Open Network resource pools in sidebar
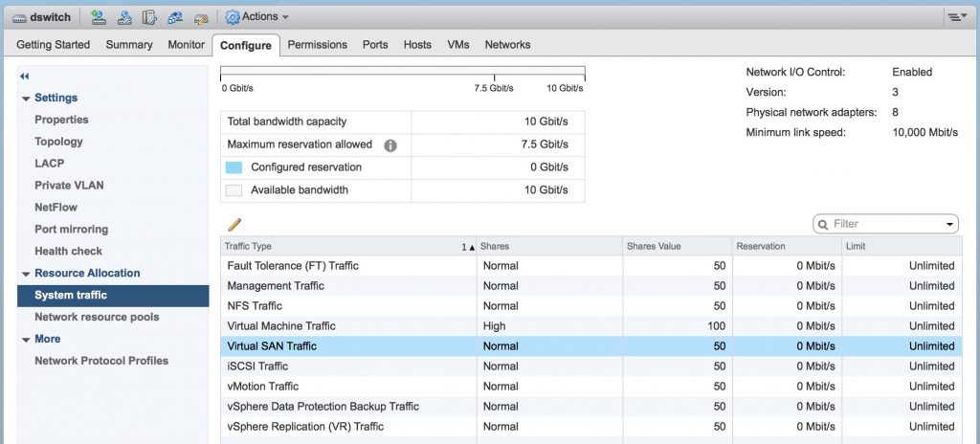This screenshot has width=980, height=444. (x=97, y=317)
